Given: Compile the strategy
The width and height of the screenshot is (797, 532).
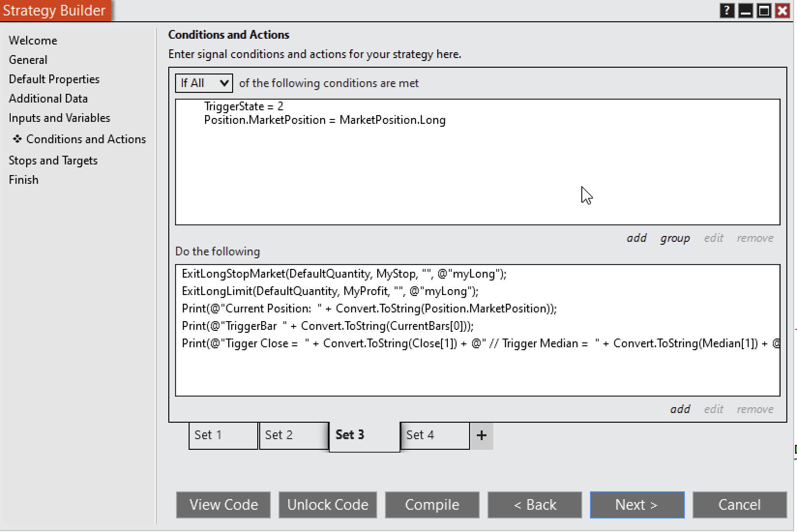Looking at the screenshot, I should pyautogui.click(x=432, y=505).
